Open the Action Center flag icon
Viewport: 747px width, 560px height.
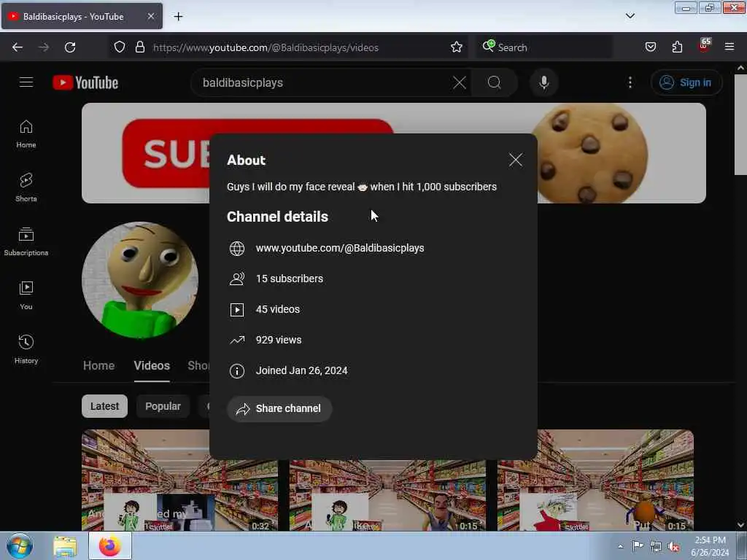click(638, 545)
